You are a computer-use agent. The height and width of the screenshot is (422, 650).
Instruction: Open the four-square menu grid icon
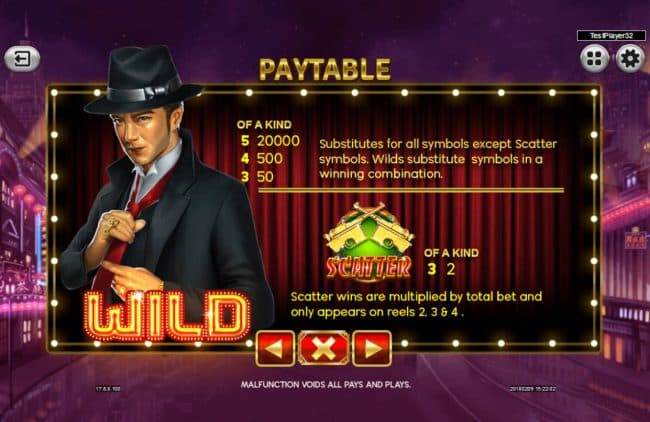594,58
